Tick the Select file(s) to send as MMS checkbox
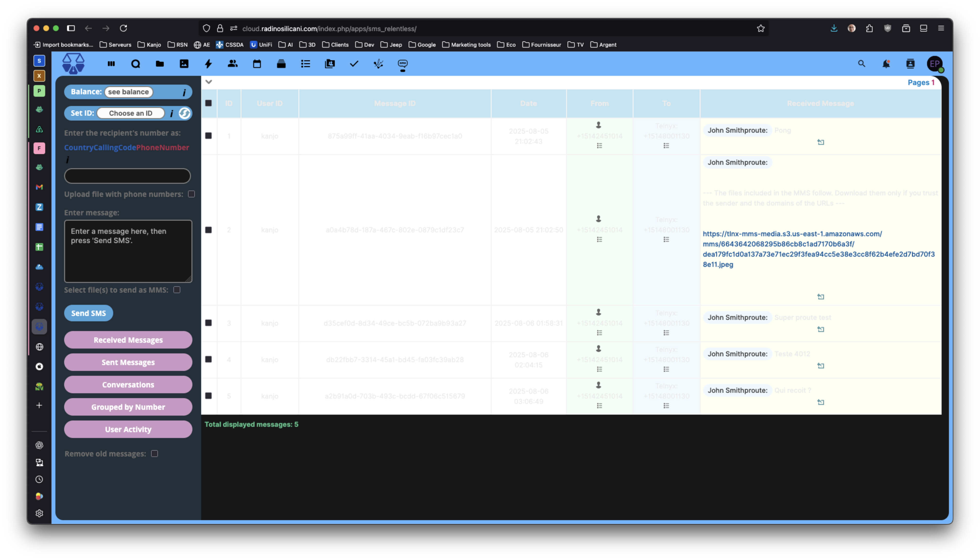This screenshot has height=560, width=980. click(x=177, y=290)
